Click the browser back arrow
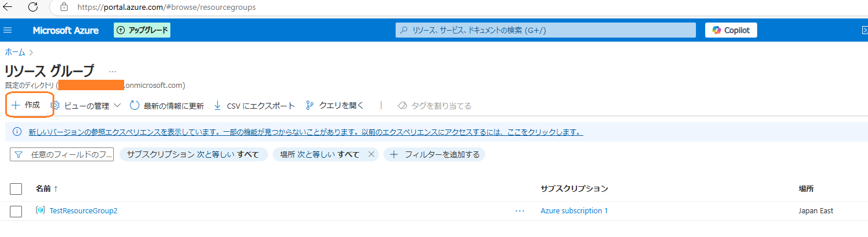 click(8, 8)
